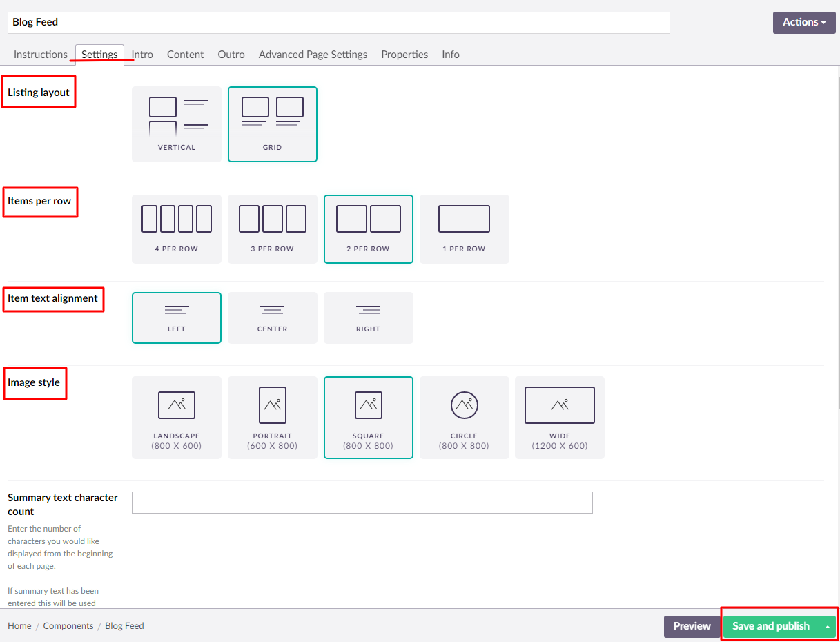840x642 pixels.
Task: Set item text alignment to Left
Action: (177, 318)
